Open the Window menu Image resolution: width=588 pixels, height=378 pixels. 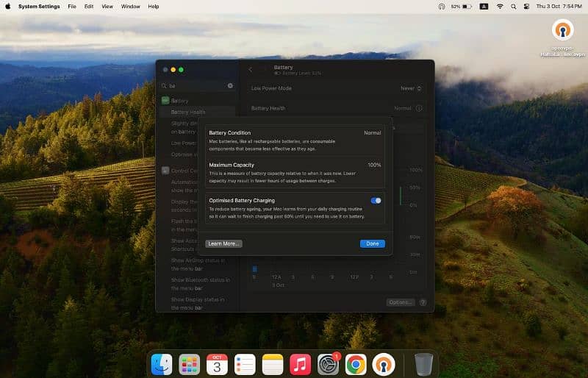click(x=130, y=6)
